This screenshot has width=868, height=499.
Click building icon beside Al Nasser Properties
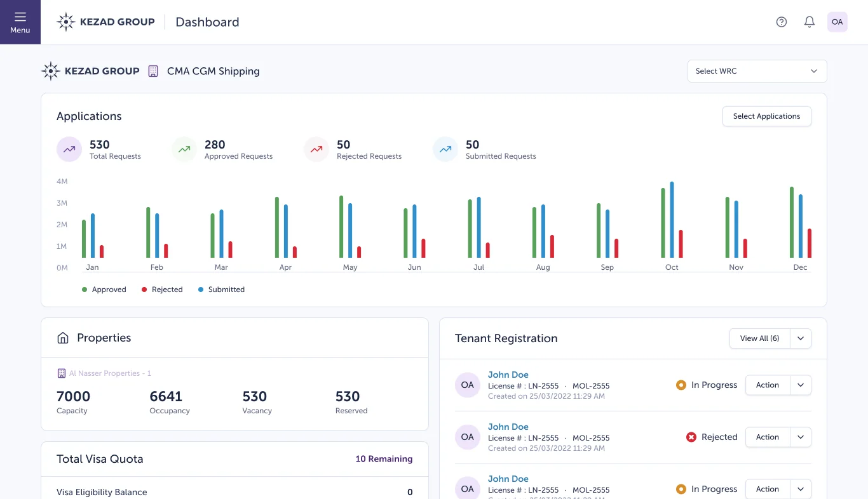[x=62, y=373]
